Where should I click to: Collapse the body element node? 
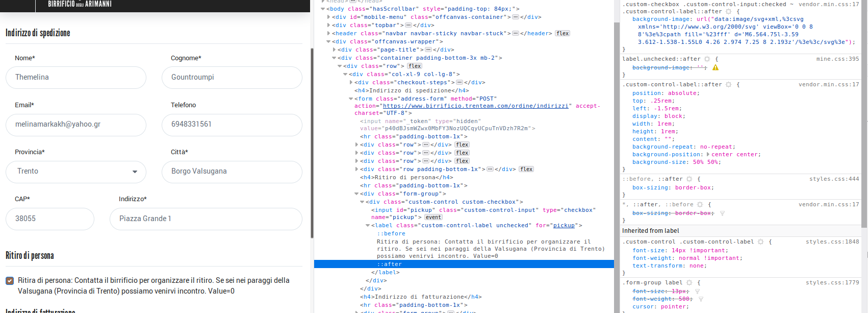[x=323, y=9]
